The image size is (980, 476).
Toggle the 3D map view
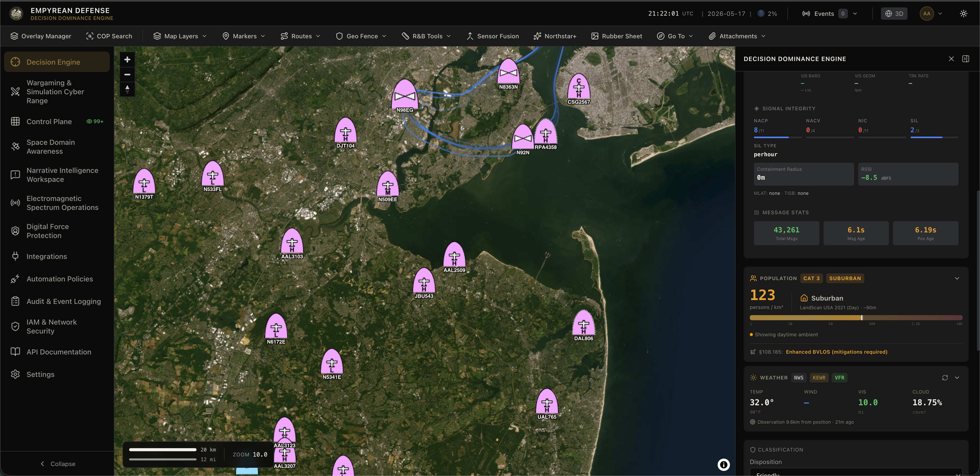894,14
